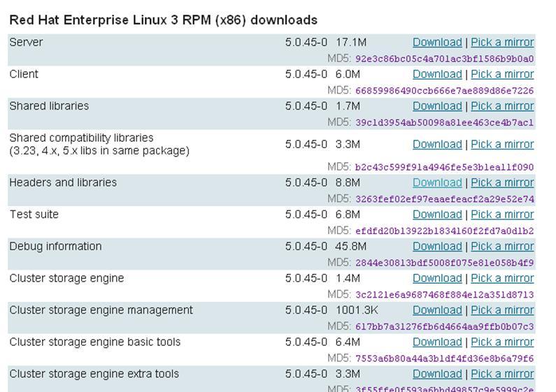The height and width of the screenshot is (392, 556).
Task: Download the Debug information package
Action: point(437,247)
